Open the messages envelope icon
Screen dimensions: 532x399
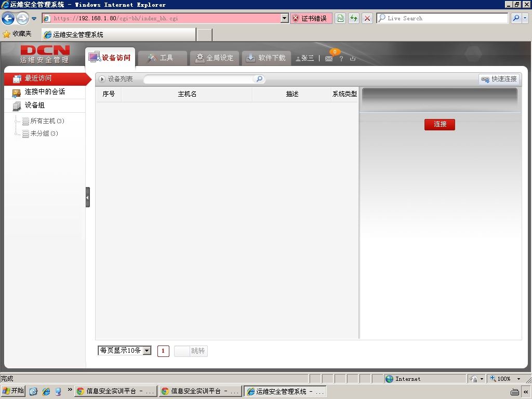(328, 59)
